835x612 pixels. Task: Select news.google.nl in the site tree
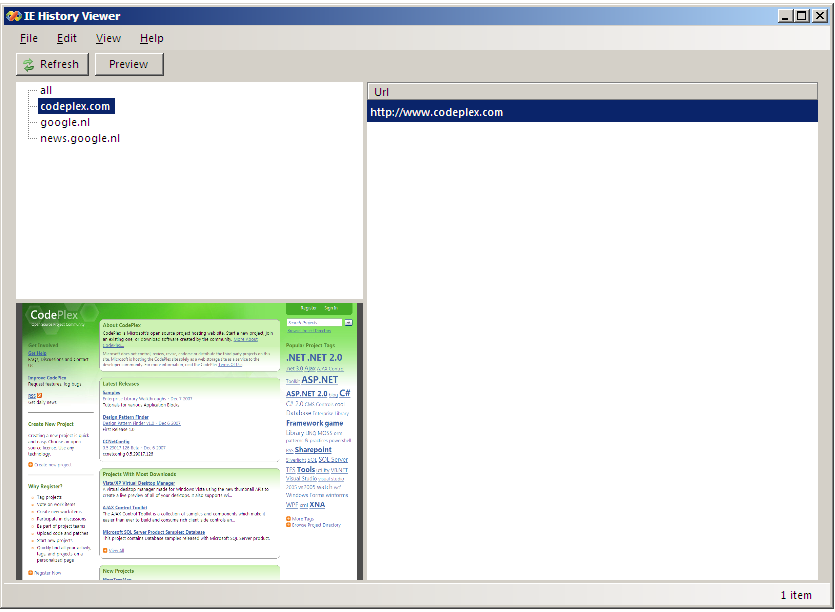80,138
